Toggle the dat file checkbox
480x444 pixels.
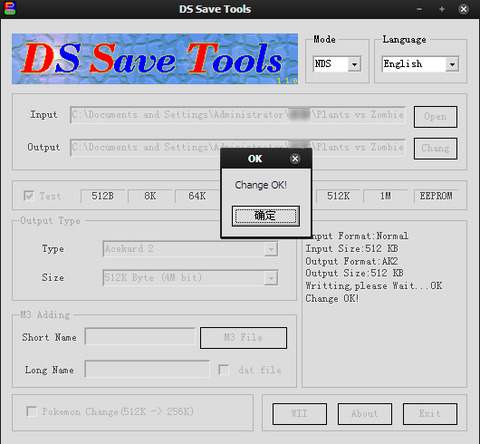(223, 370)
